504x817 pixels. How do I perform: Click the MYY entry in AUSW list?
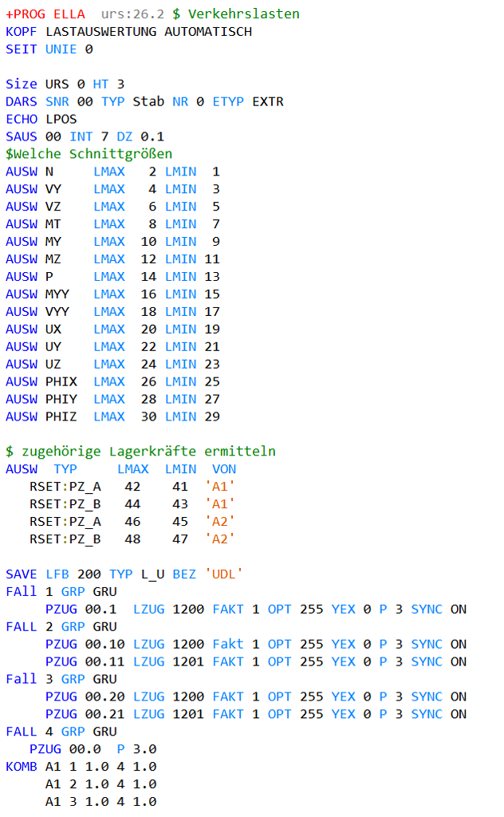click(57, 294)
